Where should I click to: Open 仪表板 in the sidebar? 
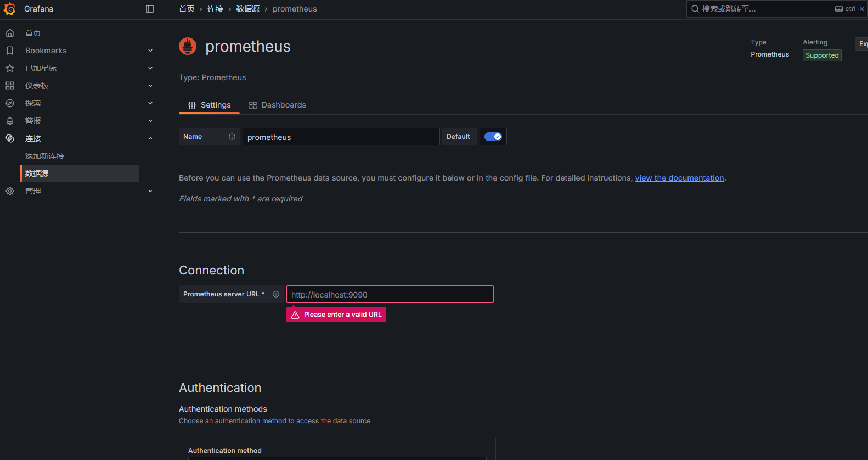coord(37,86)
